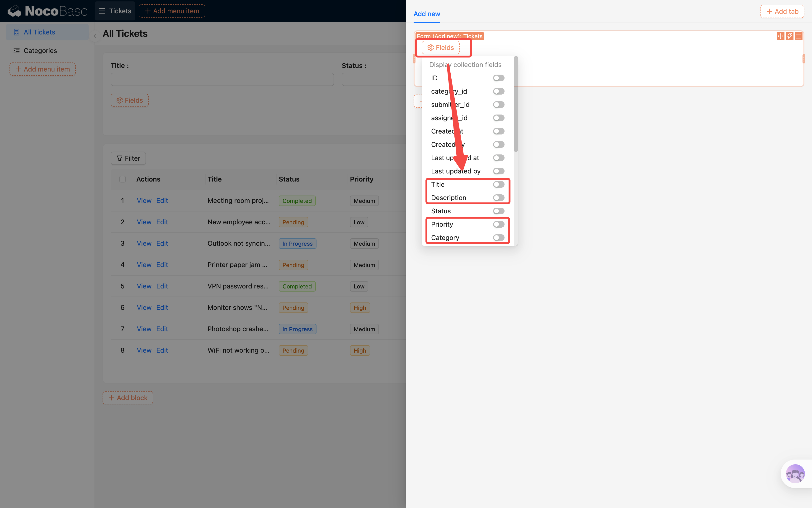Click the fields dropdown scrollbar
The height and width of the screenshot is (508, 812).
516,104
